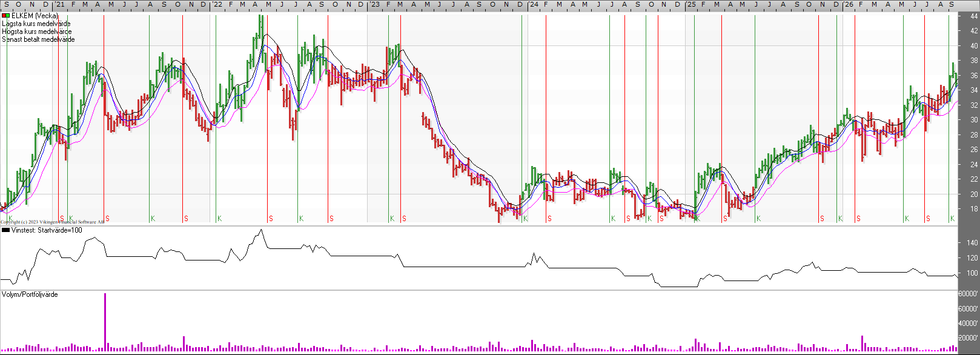Click the black Vinstest legend square

pos(6,230)
